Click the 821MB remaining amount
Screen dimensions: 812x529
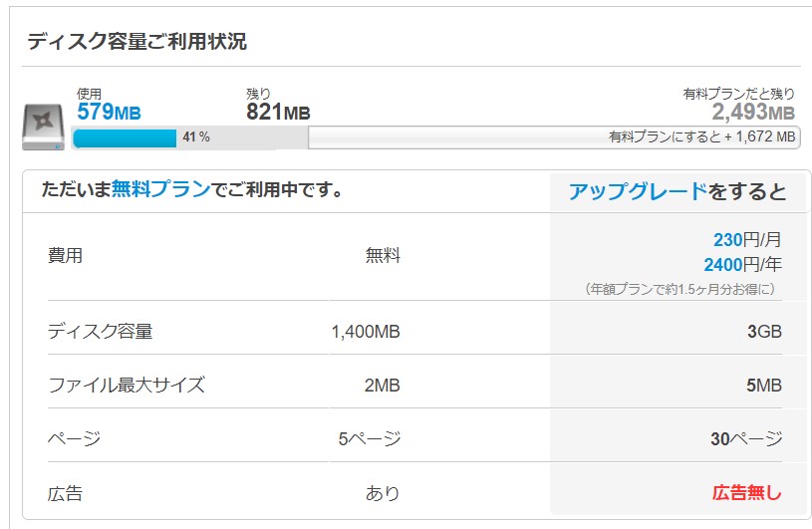tap(278, 112)
